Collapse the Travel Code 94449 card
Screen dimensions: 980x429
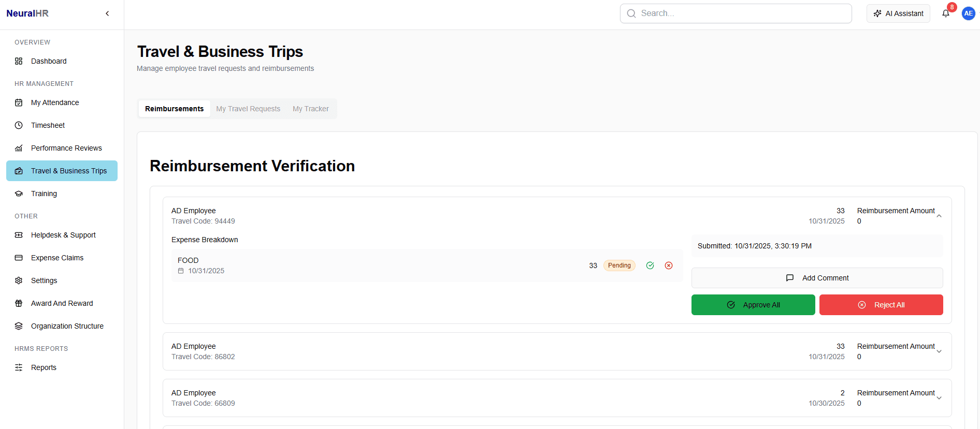click(939, 216)
